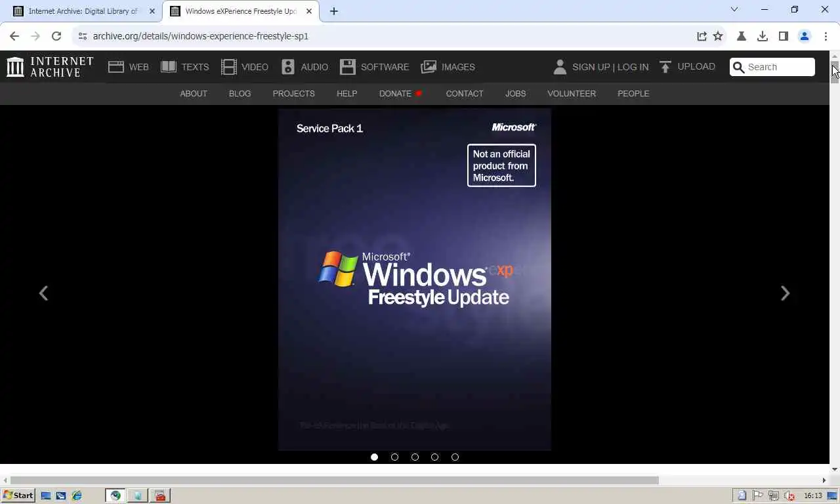Bookmark this page with the star icon
The image size is (840, 504).
(x=718, y=36)
